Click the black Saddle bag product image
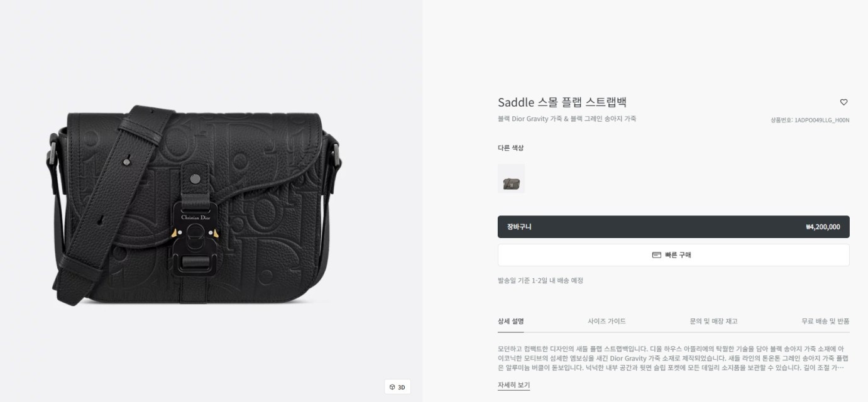 (x=194, y=206)
